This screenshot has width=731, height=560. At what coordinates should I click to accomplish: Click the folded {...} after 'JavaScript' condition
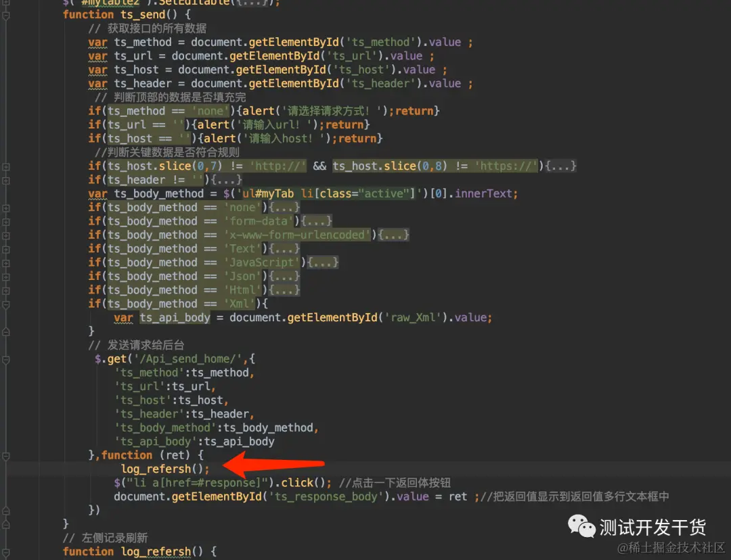[323, 262]
